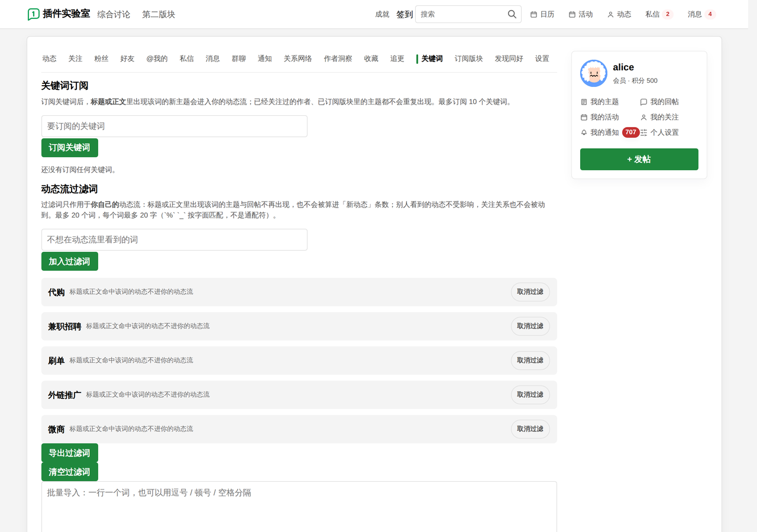
Task: Focus the 要订阅的关键词 input field
Action: (174, 126)
